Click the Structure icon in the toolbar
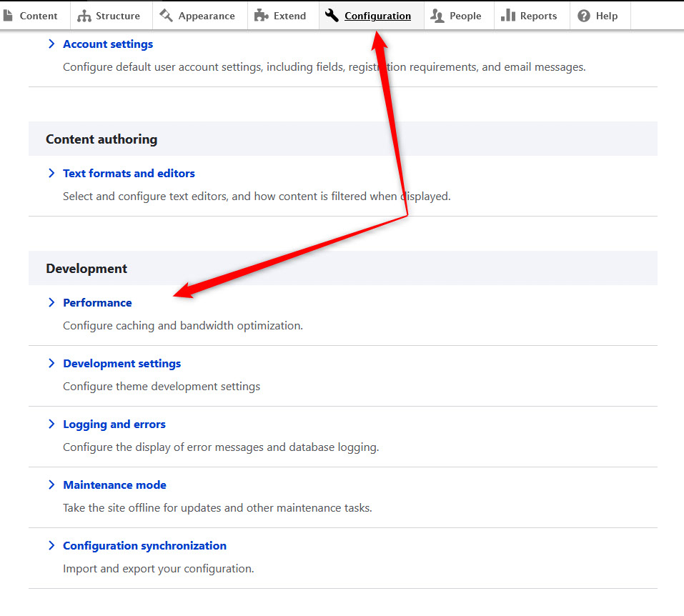684x616 pixels. coord(86,14)
